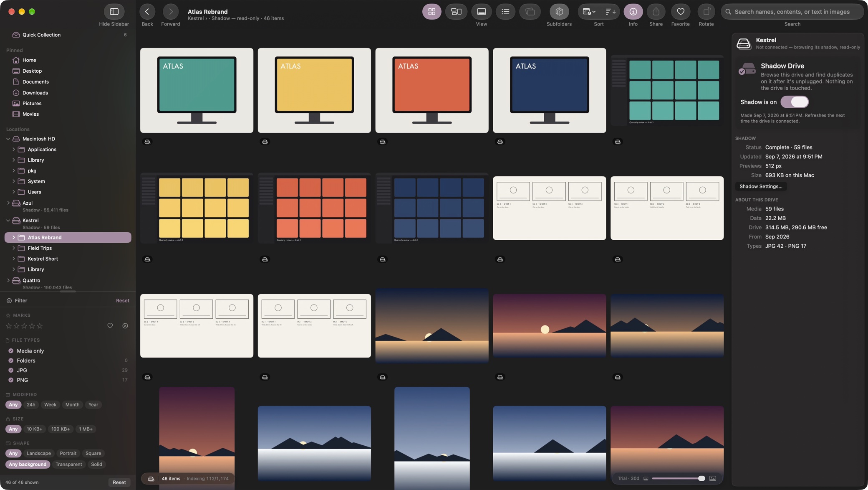This screenshot has width=868, height=490.
Task: Select the stacked photos view icon
Action: tap(530, 12)
